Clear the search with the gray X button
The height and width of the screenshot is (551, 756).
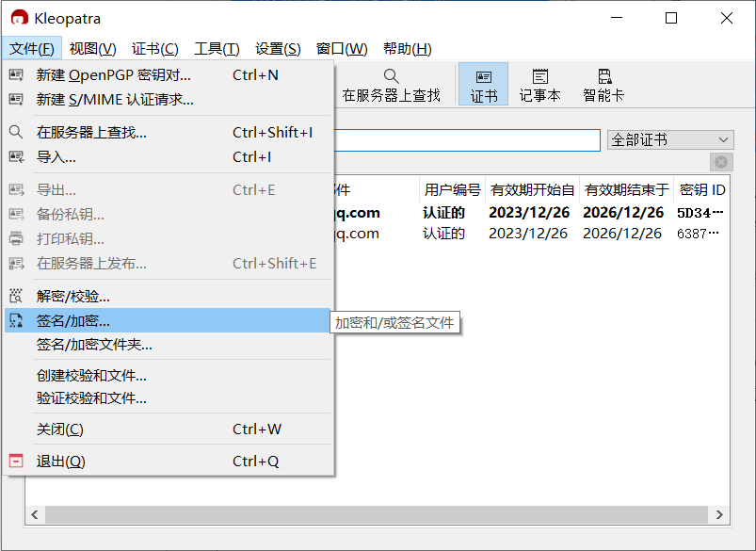[721, 162]
